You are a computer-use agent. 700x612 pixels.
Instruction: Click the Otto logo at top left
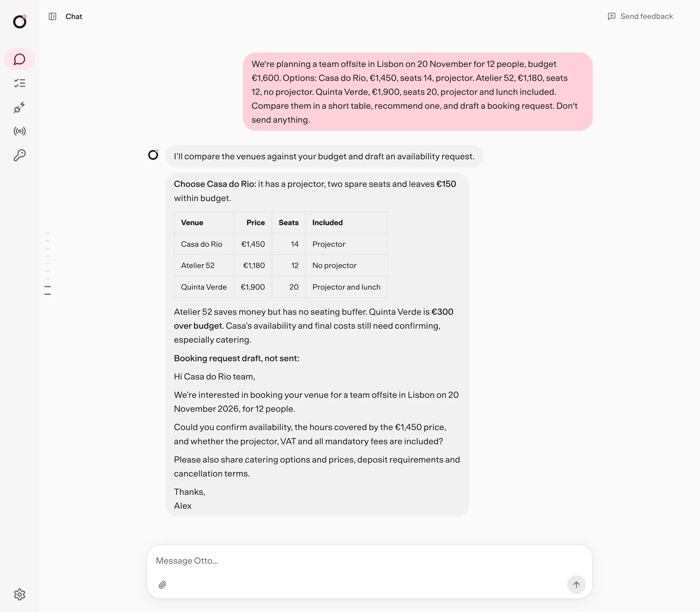point(20,22)
